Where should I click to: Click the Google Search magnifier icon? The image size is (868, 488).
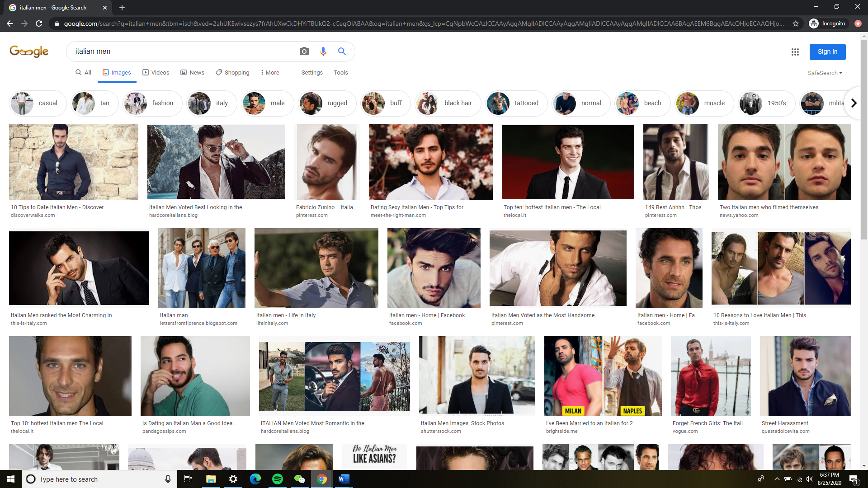point(342,52)
